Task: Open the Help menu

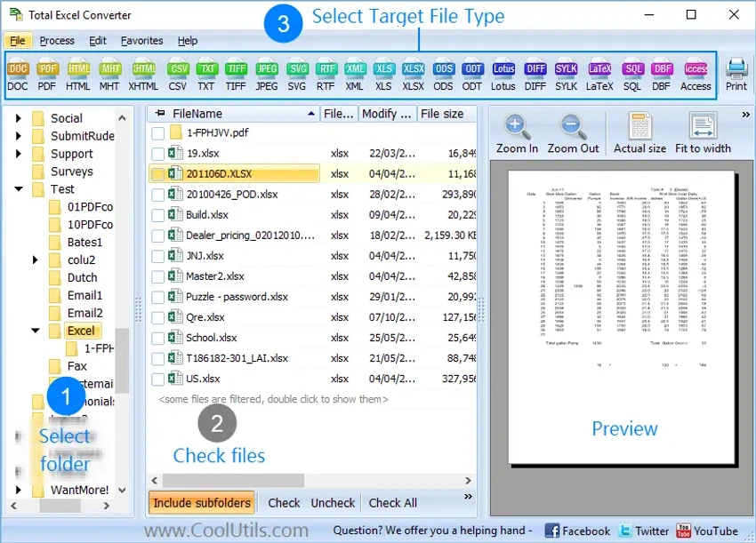Action: (x=188, y=41)
